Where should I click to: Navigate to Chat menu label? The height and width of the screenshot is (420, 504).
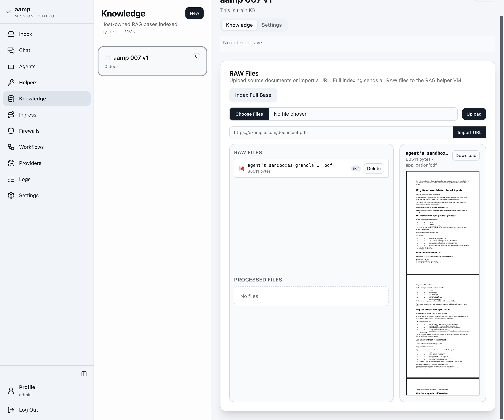[24, 50]
